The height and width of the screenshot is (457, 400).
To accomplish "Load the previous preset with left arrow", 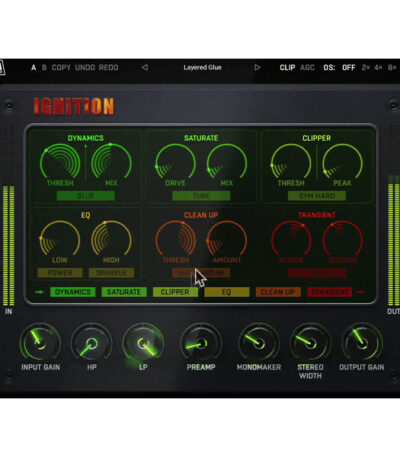I will (145, 68).
